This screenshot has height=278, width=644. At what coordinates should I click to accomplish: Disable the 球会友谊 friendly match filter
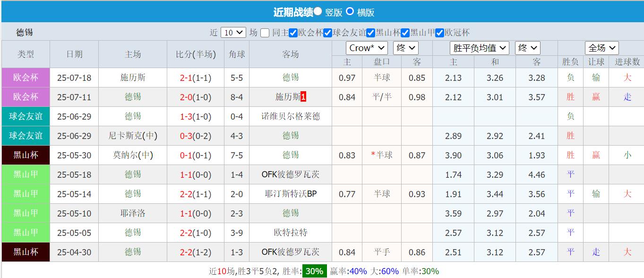(x=328, y=33)
